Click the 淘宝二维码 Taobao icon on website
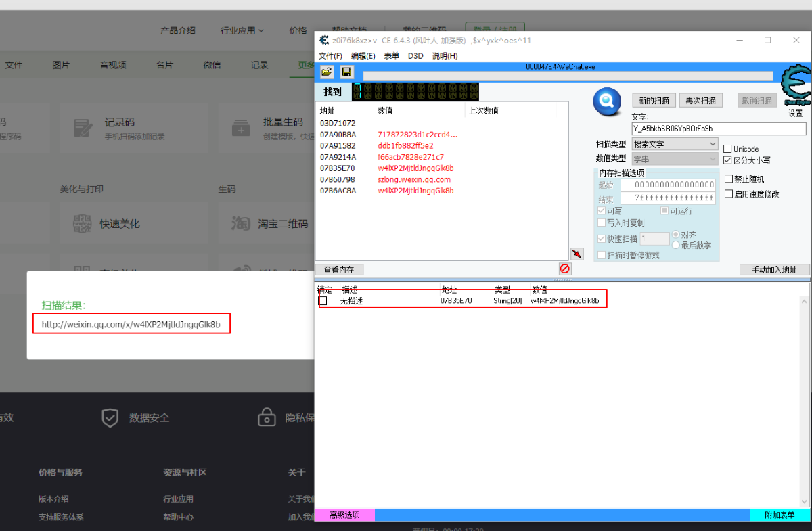The image size is (812, 531). coord(242,223)
